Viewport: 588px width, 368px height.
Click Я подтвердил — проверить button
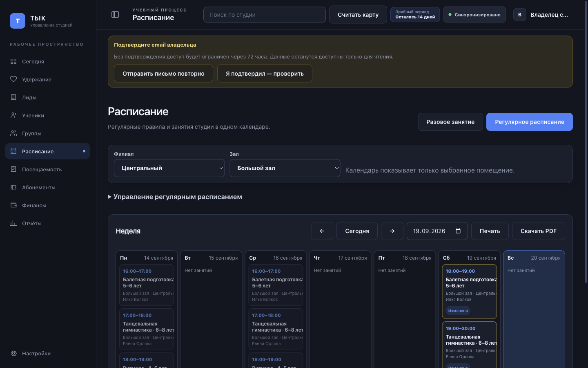tap(265, 74)
